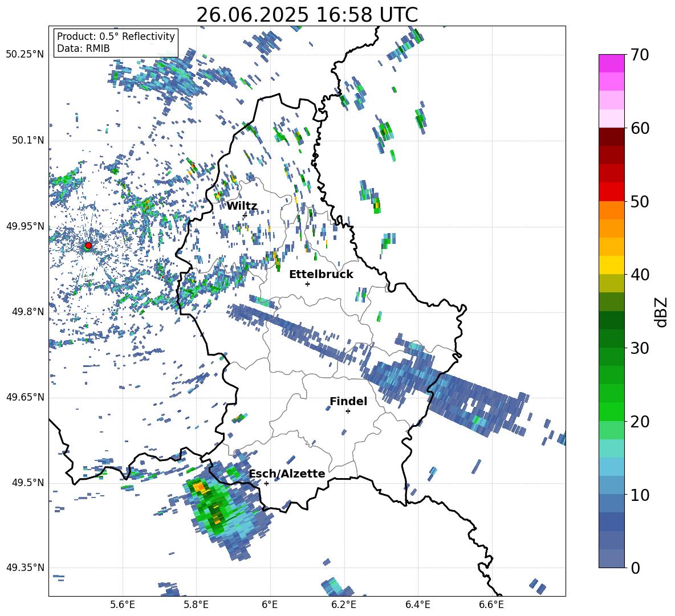Click the red radar site marker
675x616 pixels.
click(88, 246)
